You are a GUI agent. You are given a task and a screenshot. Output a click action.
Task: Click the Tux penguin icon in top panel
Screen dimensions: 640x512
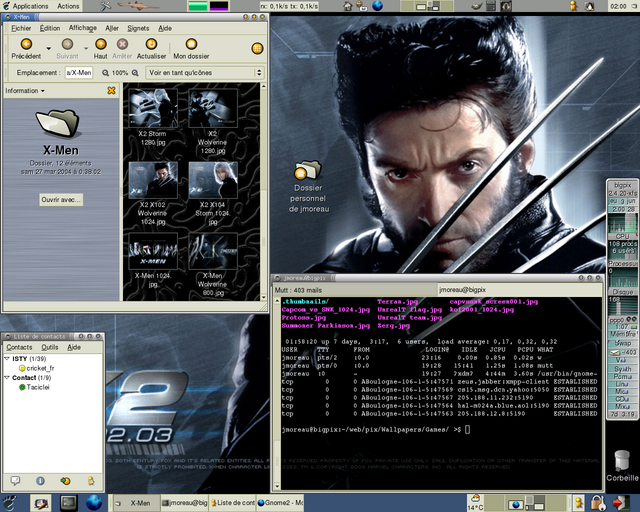pos(589,6)
